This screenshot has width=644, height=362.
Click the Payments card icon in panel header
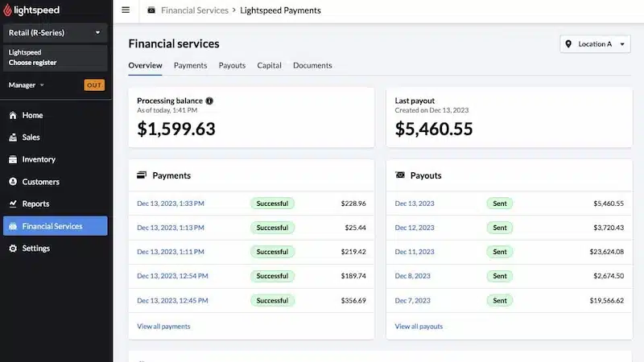tap(142, 175)
